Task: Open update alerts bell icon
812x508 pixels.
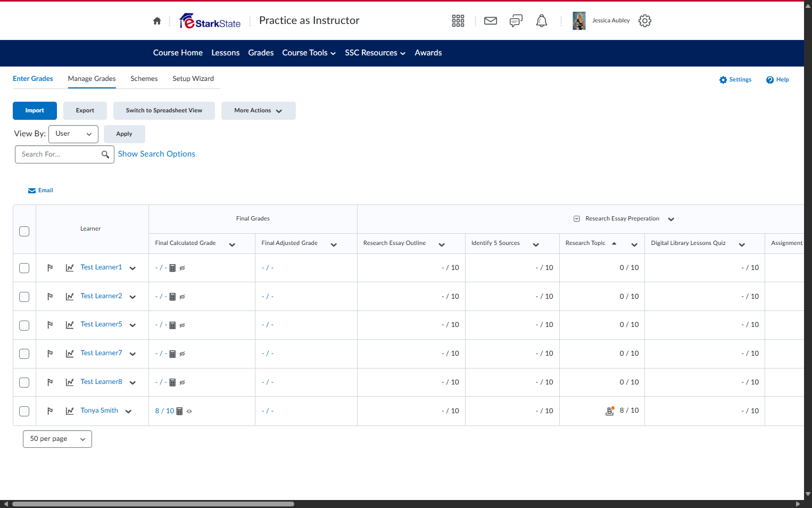Action: [x=542, y=21]
